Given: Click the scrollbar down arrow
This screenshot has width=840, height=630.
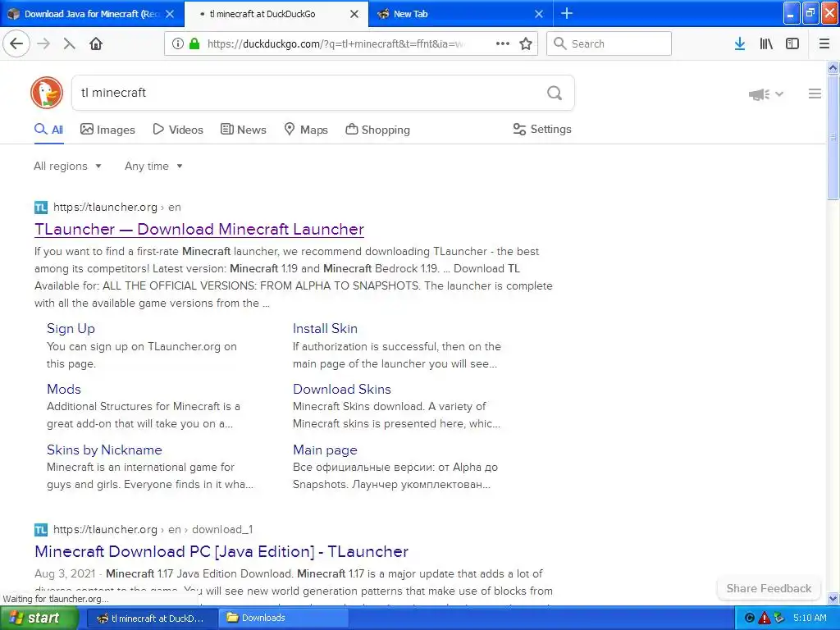Looking at the screenshot, I should [833, 598].
